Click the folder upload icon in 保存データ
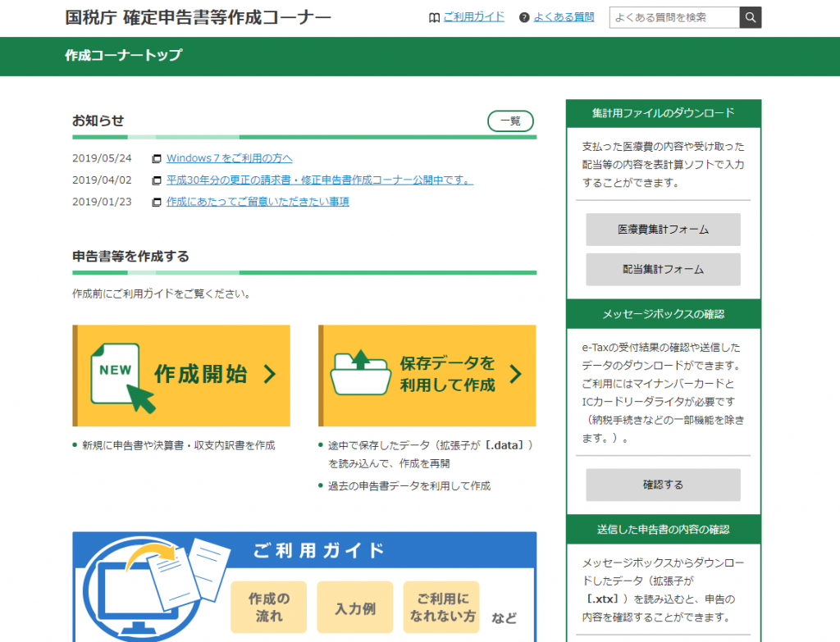840x642 pixels. click(x=360, y=374)
